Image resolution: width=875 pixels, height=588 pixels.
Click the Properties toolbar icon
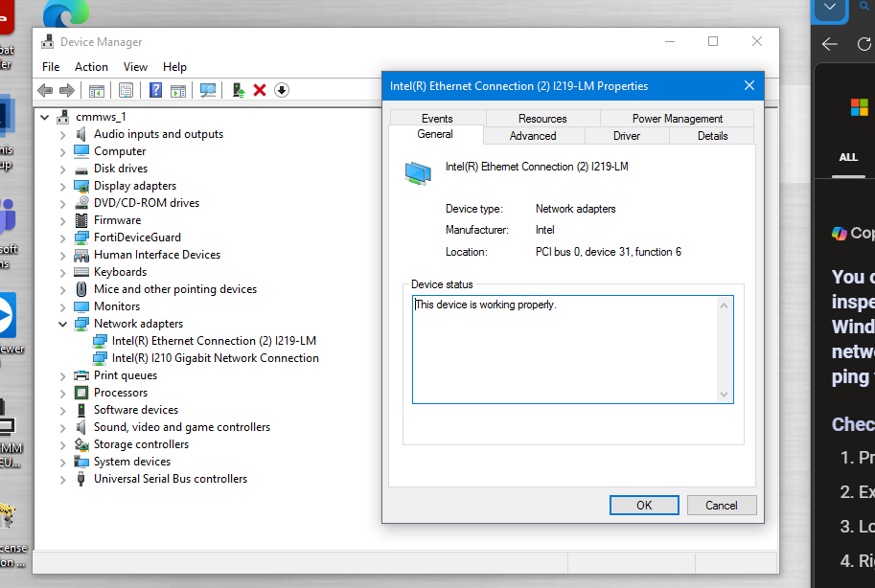[126, 90]
